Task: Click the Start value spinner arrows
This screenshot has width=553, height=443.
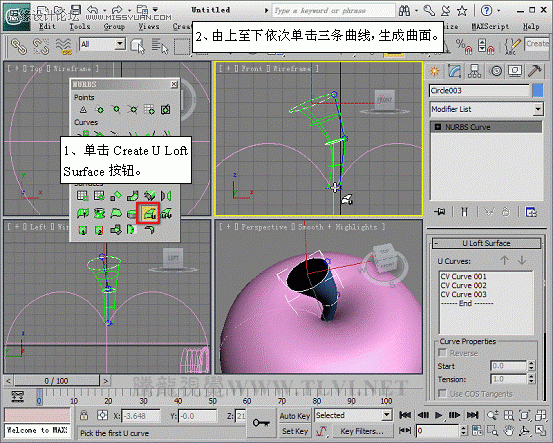Action: tap(531, 366)
